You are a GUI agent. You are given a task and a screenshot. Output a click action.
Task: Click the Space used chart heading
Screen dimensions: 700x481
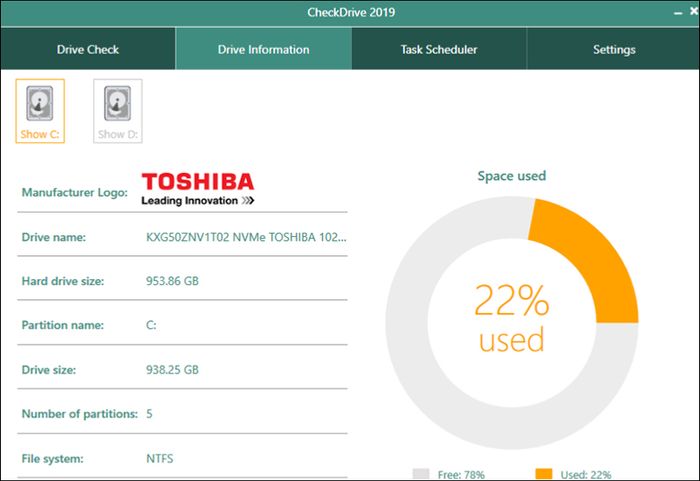tap(512, 176)
